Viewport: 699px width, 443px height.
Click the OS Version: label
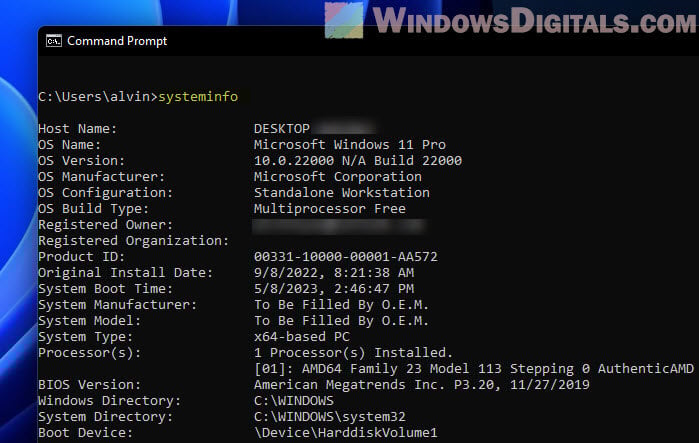(x=82, y=161)
